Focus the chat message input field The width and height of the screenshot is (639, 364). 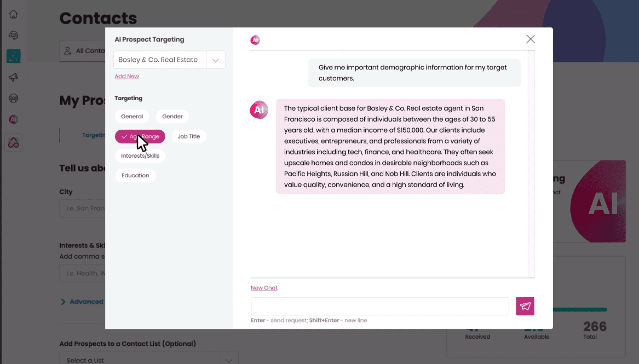[379, 307]
